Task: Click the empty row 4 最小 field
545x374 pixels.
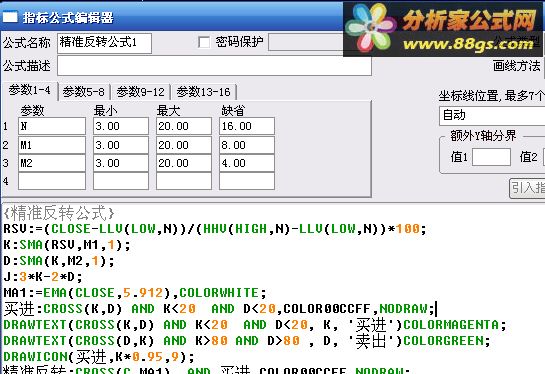Action: [121, 181]
